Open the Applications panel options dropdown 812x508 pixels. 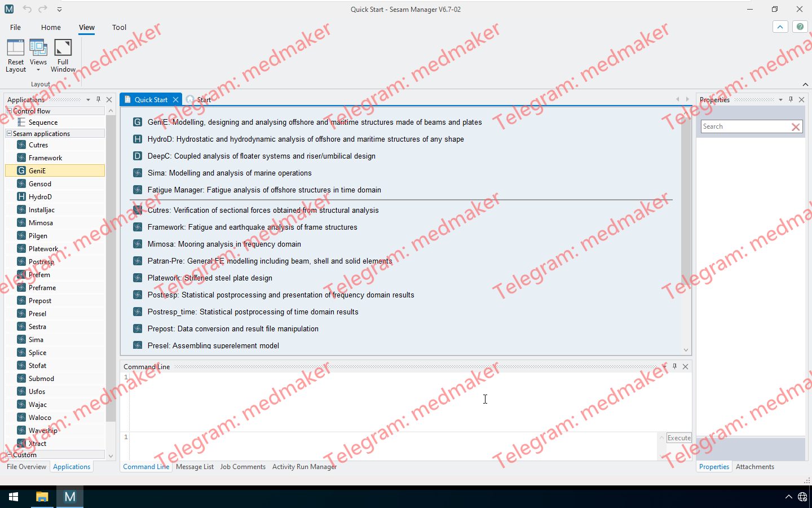point(88,100)
